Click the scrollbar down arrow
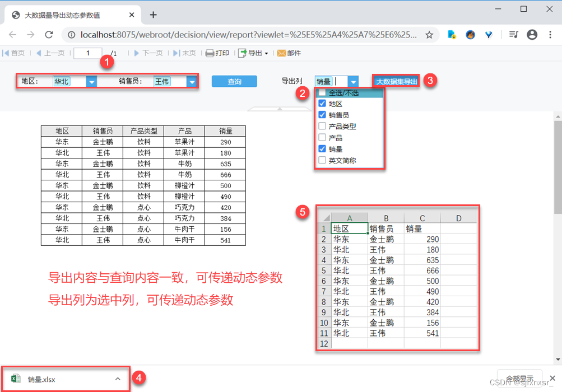Image resolution: width=562 pixels, height=392 pixels. [558, 360]
